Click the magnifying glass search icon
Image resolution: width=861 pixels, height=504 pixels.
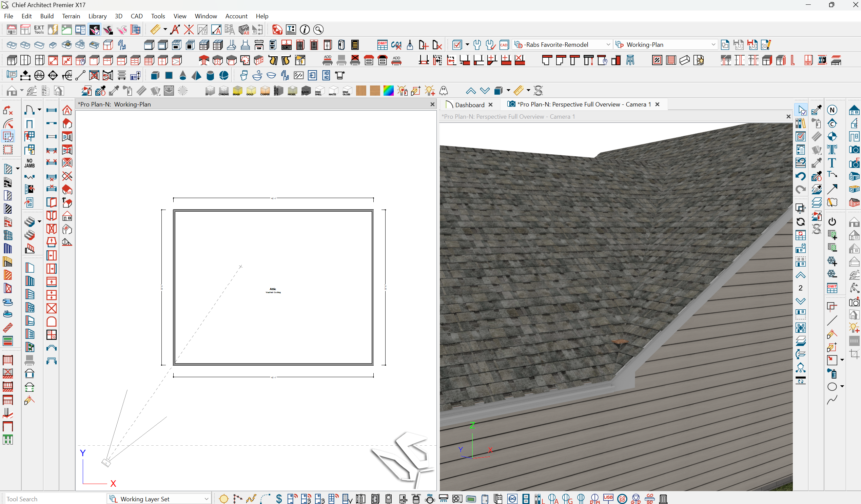318,30
